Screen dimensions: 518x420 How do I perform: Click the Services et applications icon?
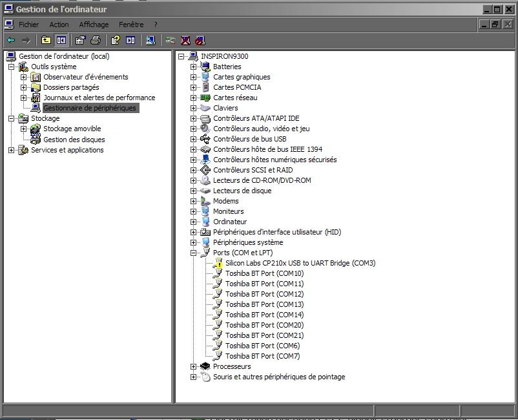23,150
